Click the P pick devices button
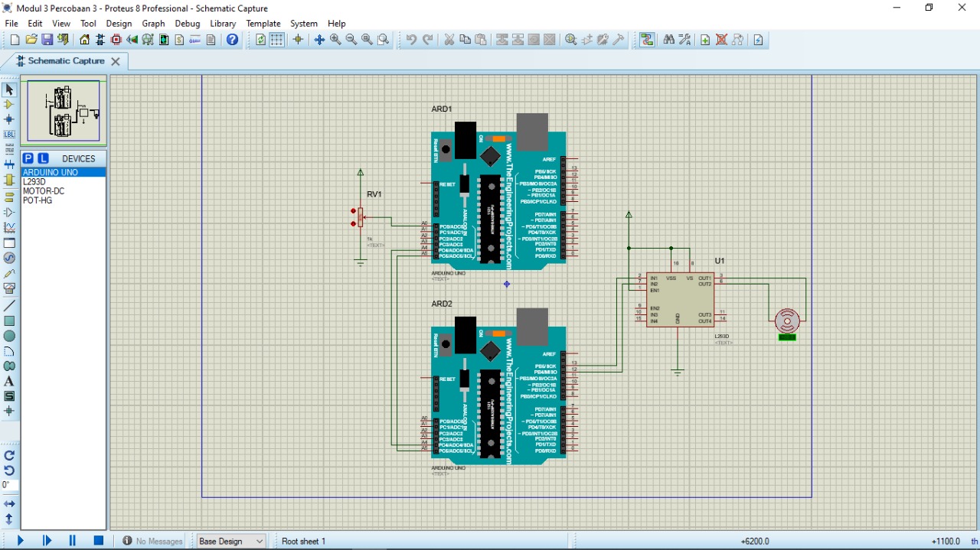Viewport: 980px width, 550px height. tap(28, 158)
